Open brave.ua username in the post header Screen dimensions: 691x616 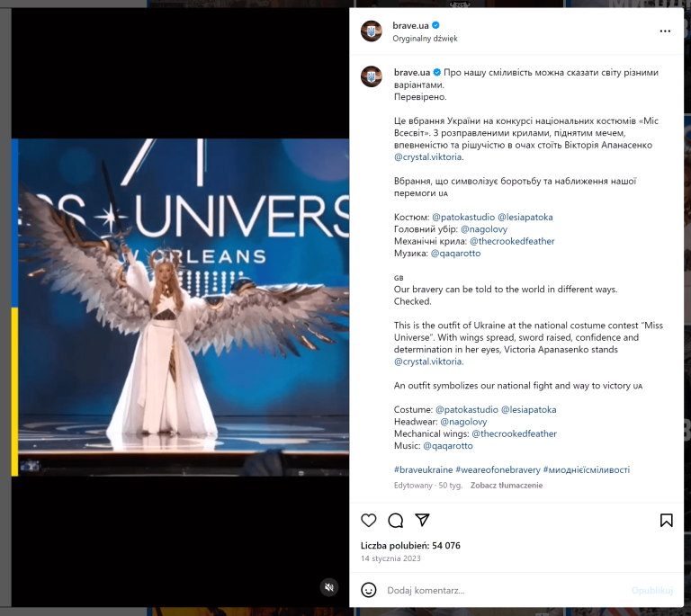pyautogui.click(x=411, y=25)
